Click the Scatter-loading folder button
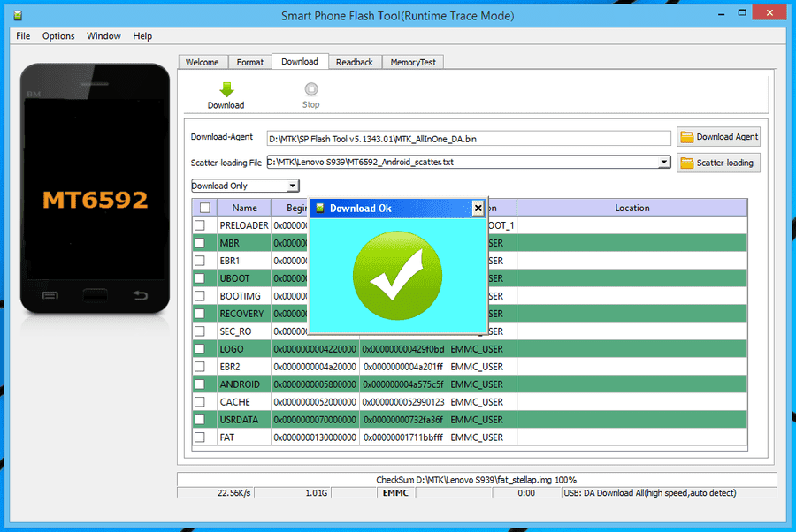Viewport: 796px width, 532px height. pos(718,163)
